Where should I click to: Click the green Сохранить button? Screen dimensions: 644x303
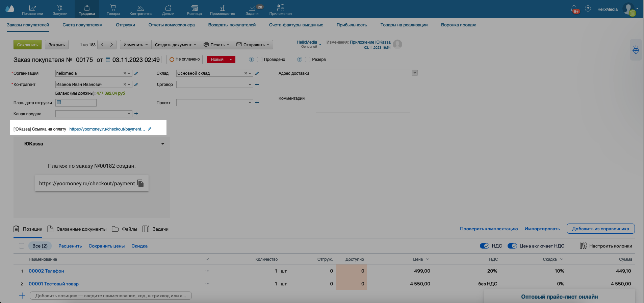coord(27,45)
